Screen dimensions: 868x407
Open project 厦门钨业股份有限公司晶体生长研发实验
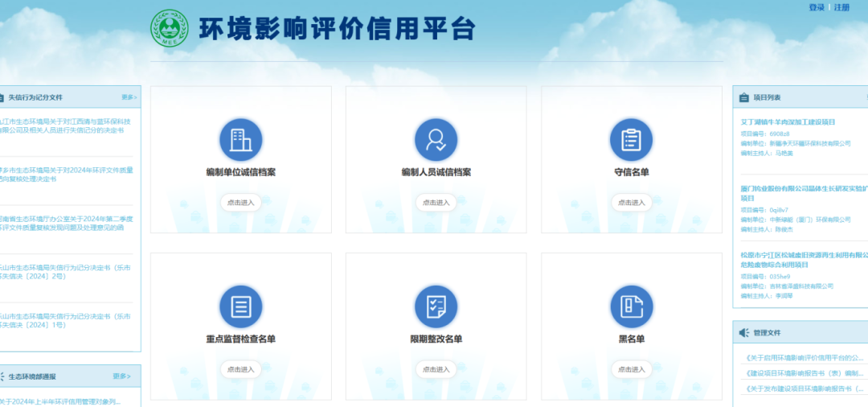coord(805,193)
